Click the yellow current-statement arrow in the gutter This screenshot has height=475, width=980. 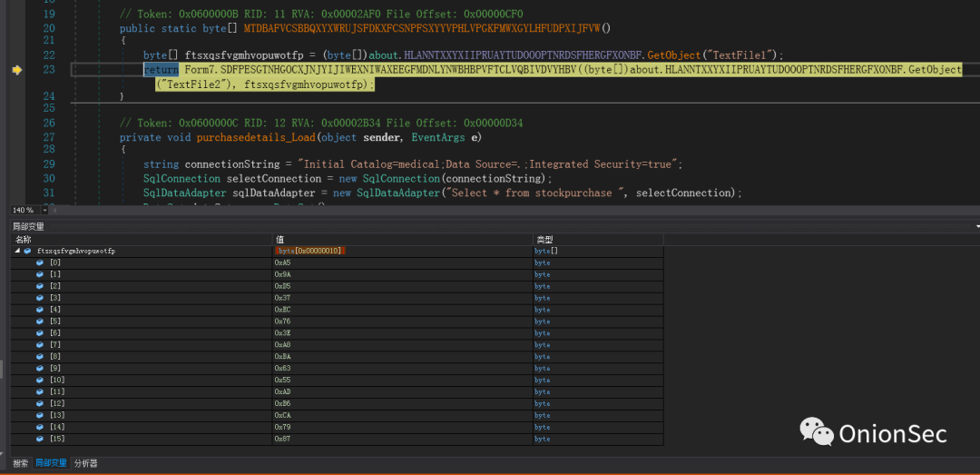[17, 70]
